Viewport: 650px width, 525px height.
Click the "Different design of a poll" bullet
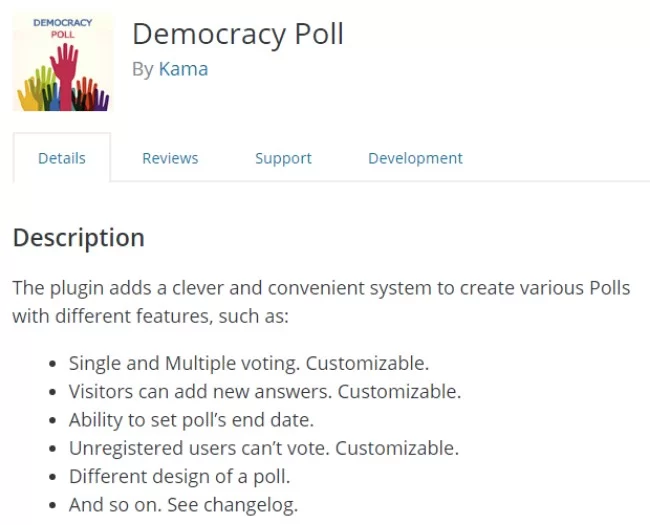(x=179, y=476)
